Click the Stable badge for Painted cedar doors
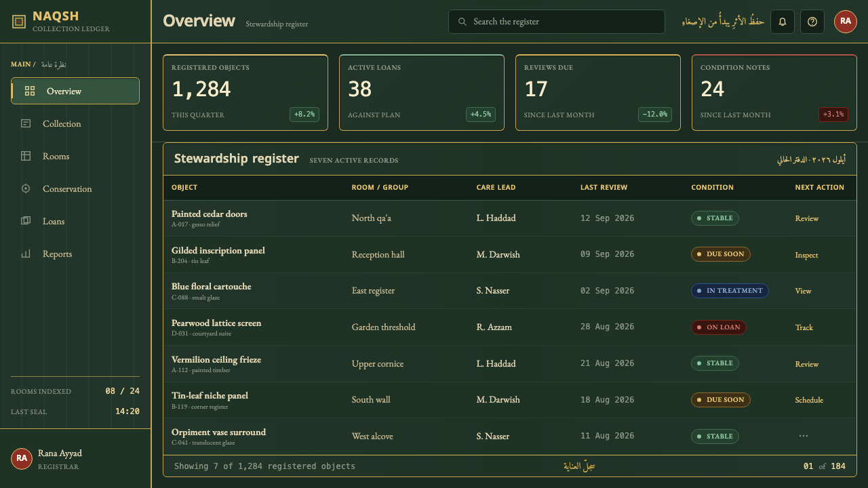This screenshot has height=488, width=868. 715,218
